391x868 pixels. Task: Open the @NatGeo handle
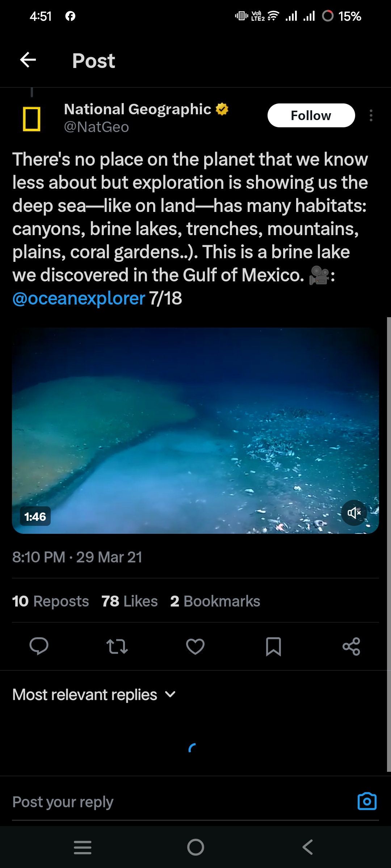pos(96,127)
